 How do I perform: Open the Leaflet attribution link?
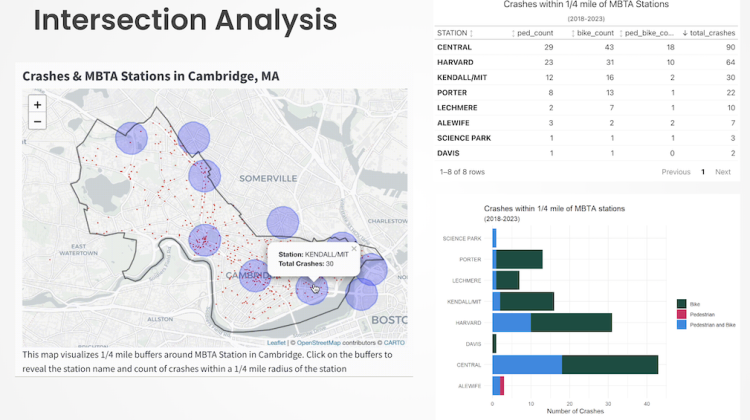tap(276, 343)
